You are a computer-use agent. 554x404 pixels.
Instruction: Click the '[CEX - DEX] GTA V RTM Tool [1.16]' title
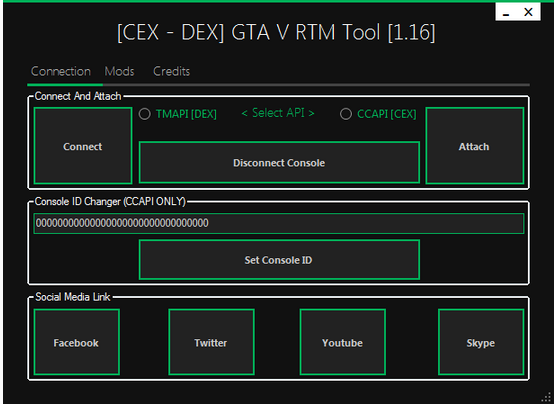click(x=276, y=33)
